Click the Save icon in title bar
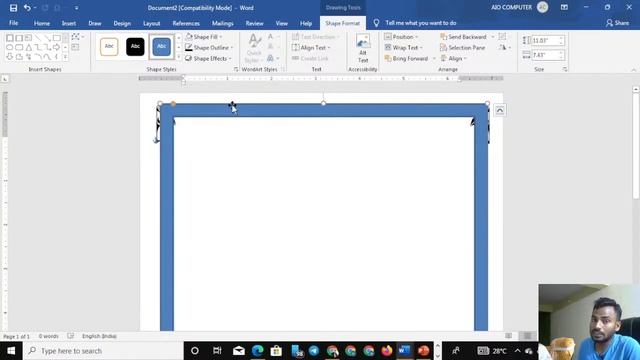The image size is (640, 360). 13,8
